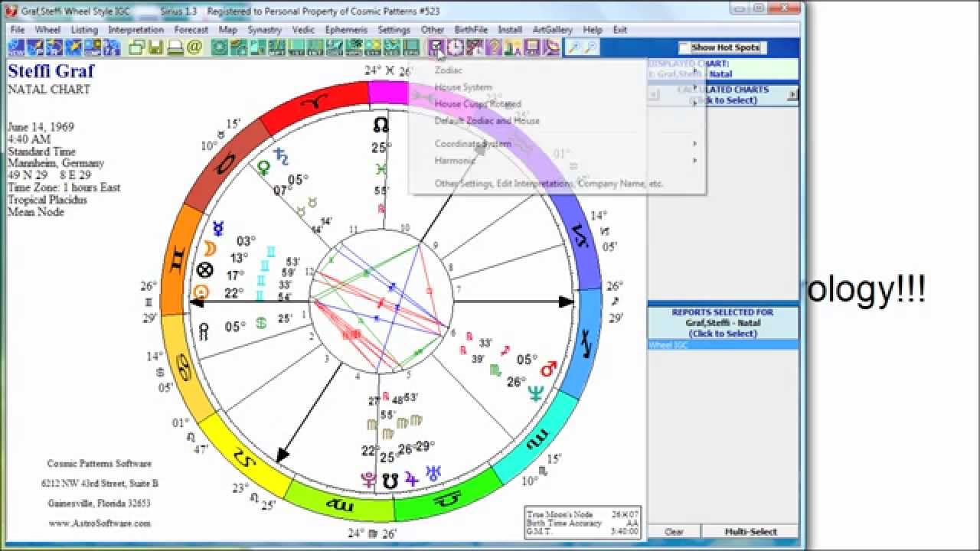Click the @ email toolbar icon

[x=194, y=47]
